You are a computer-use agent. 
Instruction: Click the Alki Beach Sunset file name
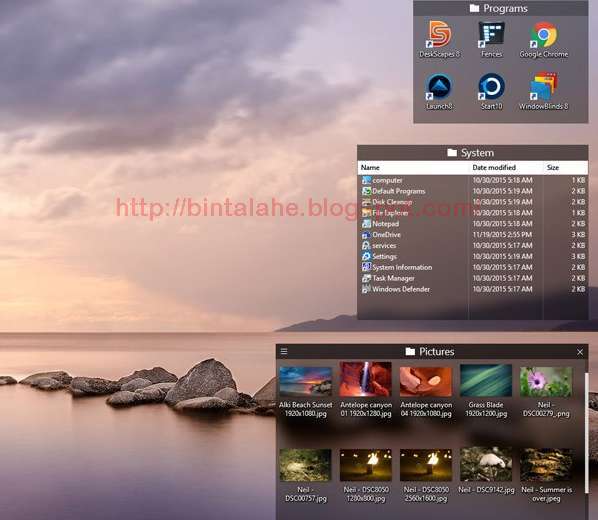point(305,409)
